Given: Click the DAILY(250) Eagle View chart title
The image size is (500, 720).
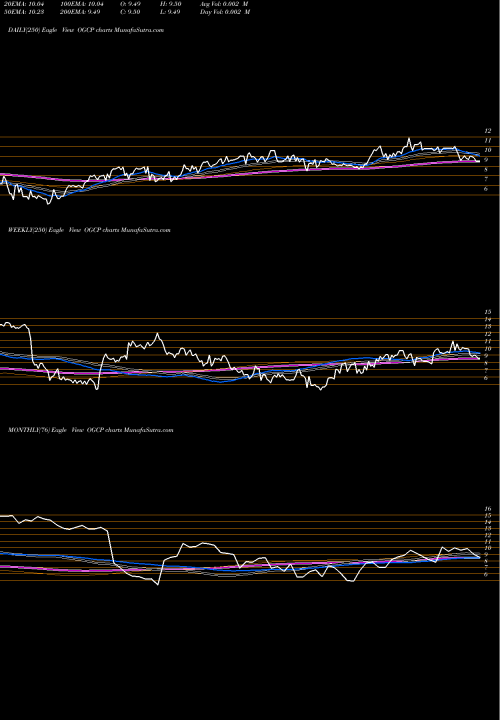Looking at the screenshot, I should point(86,30).
